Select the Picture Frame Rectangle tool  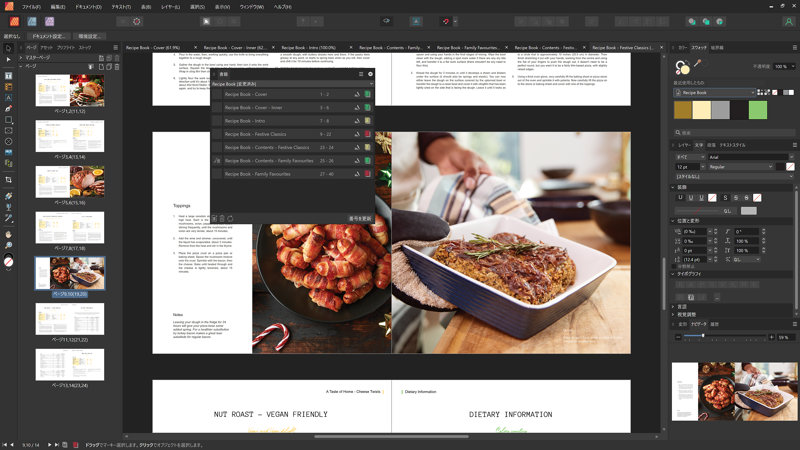[8, 131]
